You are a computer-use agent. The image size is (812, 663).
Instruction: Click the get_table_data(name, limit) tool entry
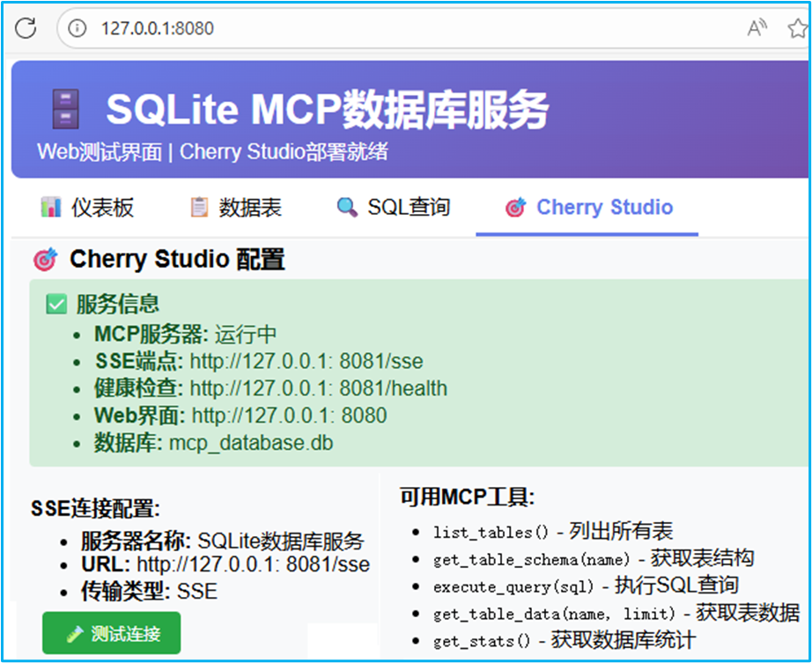[x=616, y=614]
